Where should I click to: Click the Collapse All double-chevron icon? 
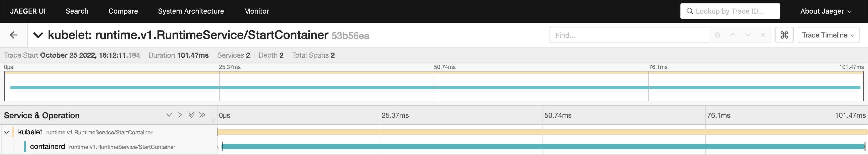coord(202,115)
